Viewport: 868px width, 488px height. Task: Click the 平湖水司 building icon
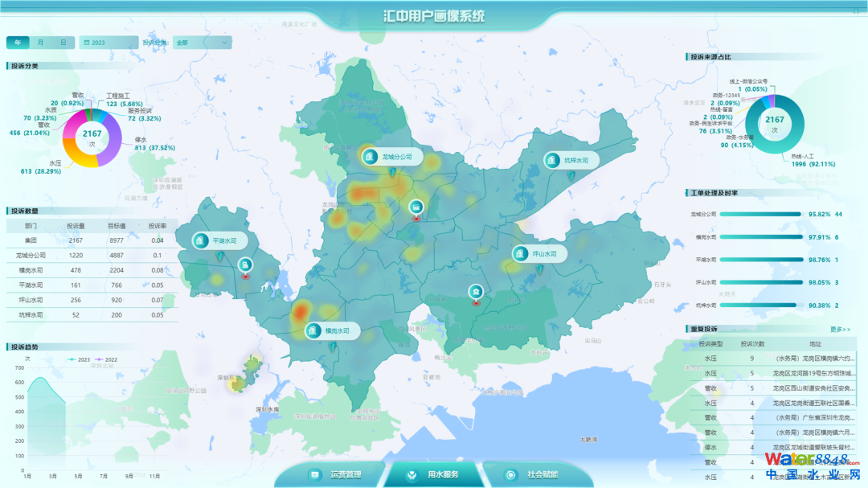tap(200, 240)
